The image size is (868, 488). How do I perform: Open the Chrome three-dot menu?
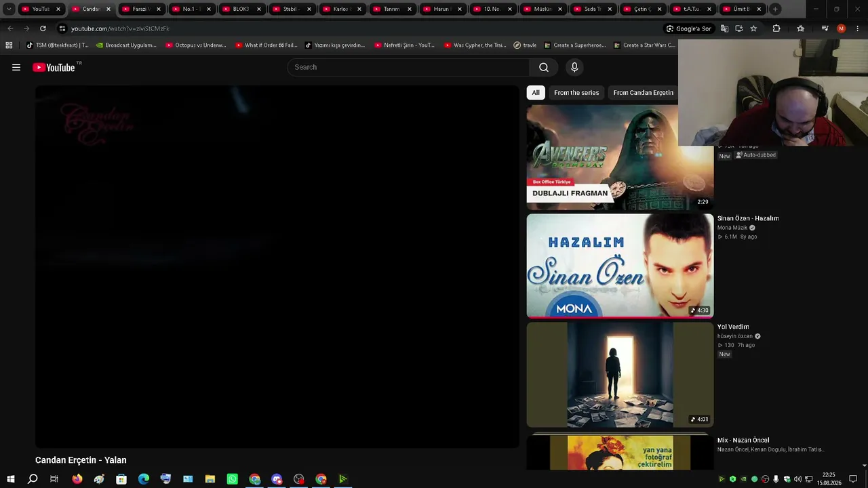[x=857, y=28]
